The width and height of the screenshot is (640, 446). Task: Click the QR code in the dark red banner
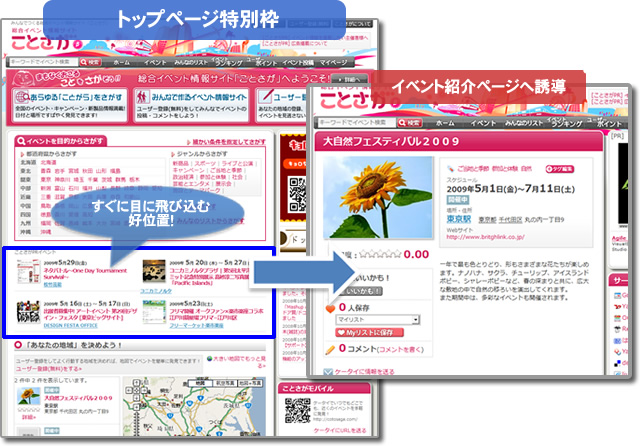[298, 195]
